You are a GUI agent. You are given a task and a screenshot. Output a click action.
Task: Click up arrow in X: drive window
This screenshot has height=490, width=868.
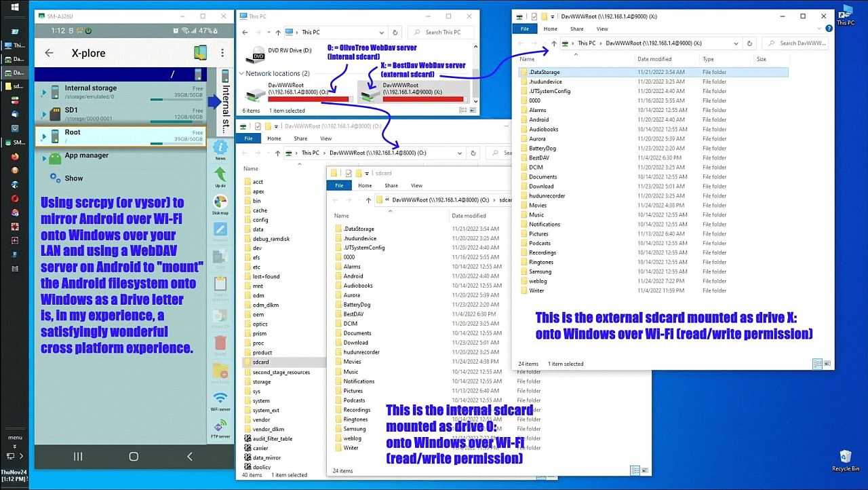pos(554,43)
